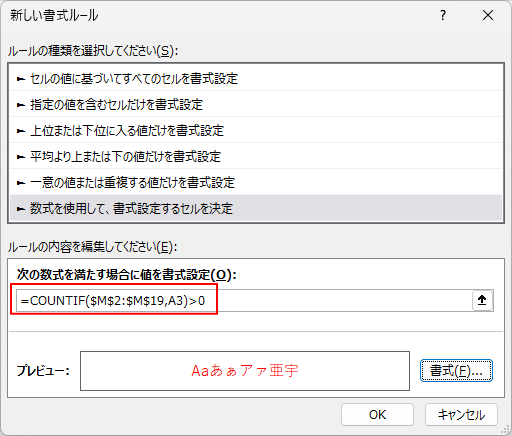This screenshot has height=436, width=512.
Task: Select 一意の値または重複する値だけを書式設定 rule type
Action: [x=256, y=182]
